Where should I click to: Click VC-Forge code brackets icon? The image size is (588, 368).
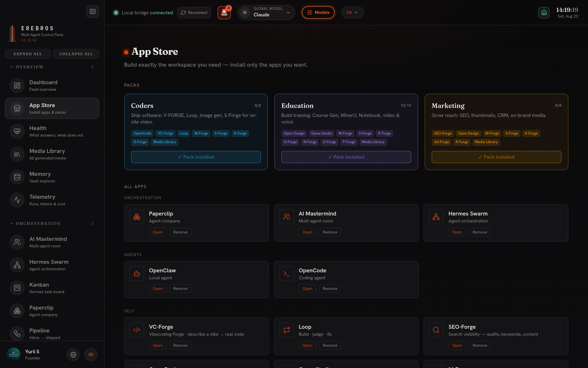[x=137, y=330]
